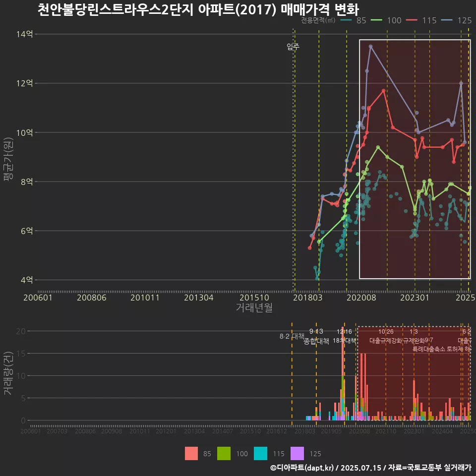Click the 입주 marker label

[x=293, y=47]
